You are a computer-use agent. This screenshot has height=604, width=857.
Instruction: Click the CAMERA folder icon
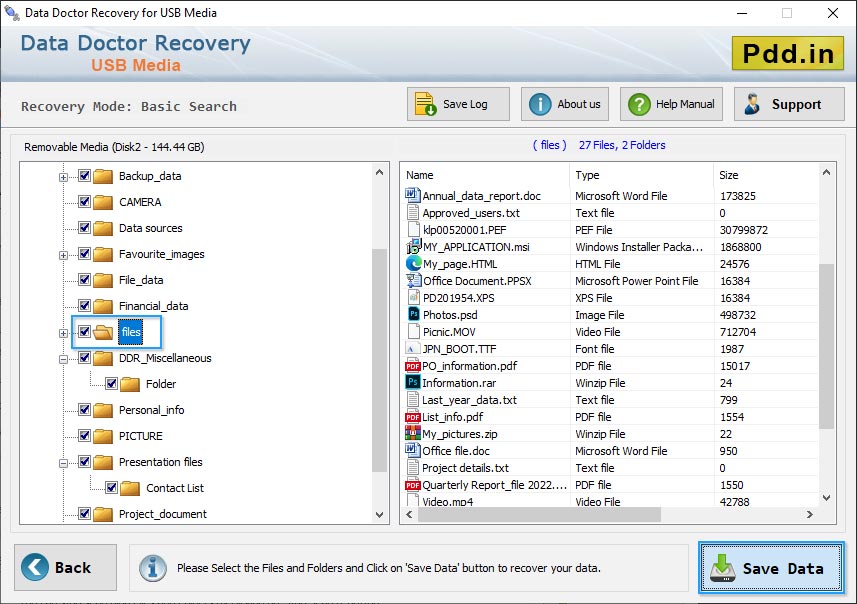coord(103,202)
